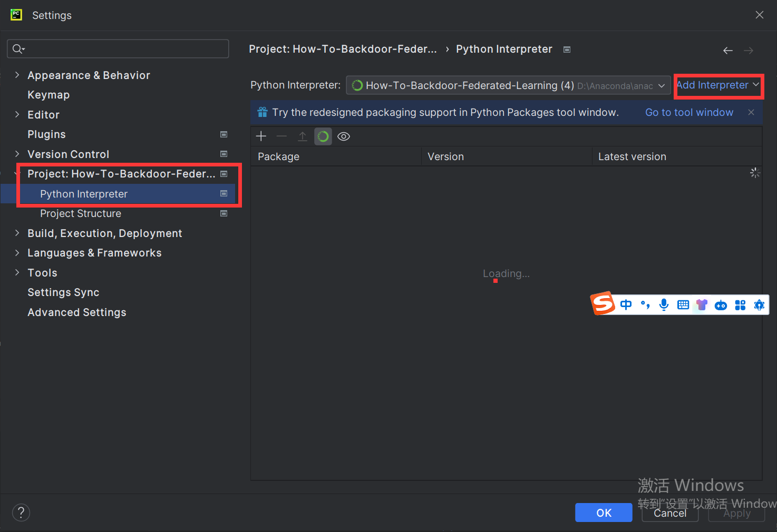Expand Build, Execution, Deployment section

(x=17, y=233)
